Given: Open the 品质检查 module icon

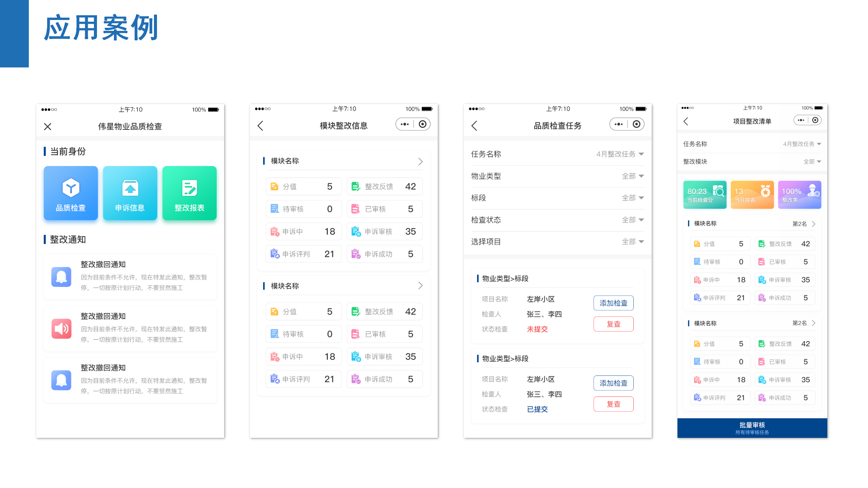Looking at the screenshot, I should point(71,193).
